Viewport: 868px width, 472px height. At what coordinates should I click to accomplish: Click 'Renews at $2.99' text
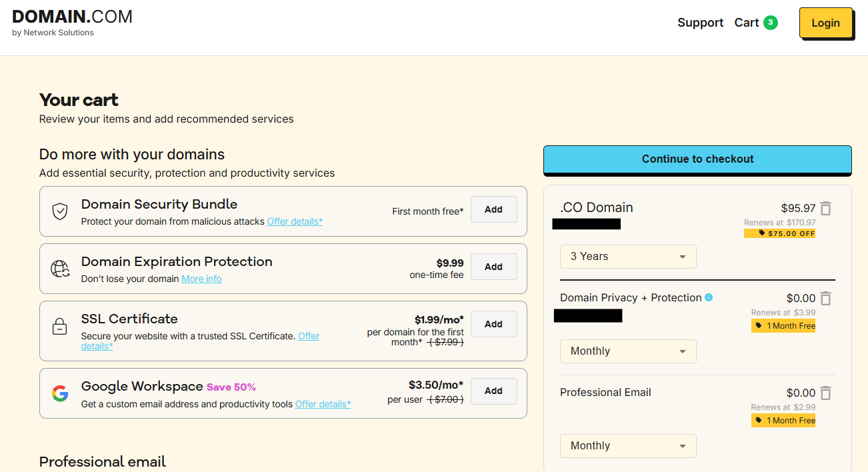click(x=783, y=407)
